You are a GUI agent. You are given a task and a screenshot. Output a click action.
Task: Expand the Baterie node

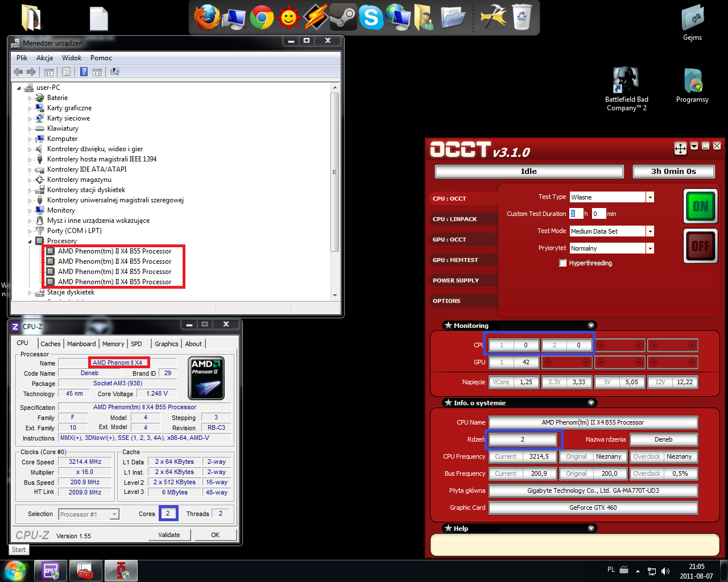(30, 98)
